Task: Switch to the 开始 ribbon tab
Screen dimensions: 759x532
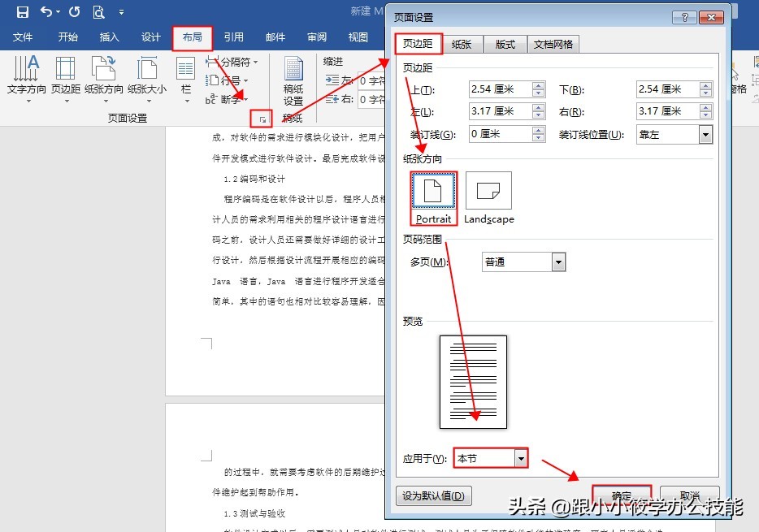Action: pyautogui.click(x=67, y=37)
